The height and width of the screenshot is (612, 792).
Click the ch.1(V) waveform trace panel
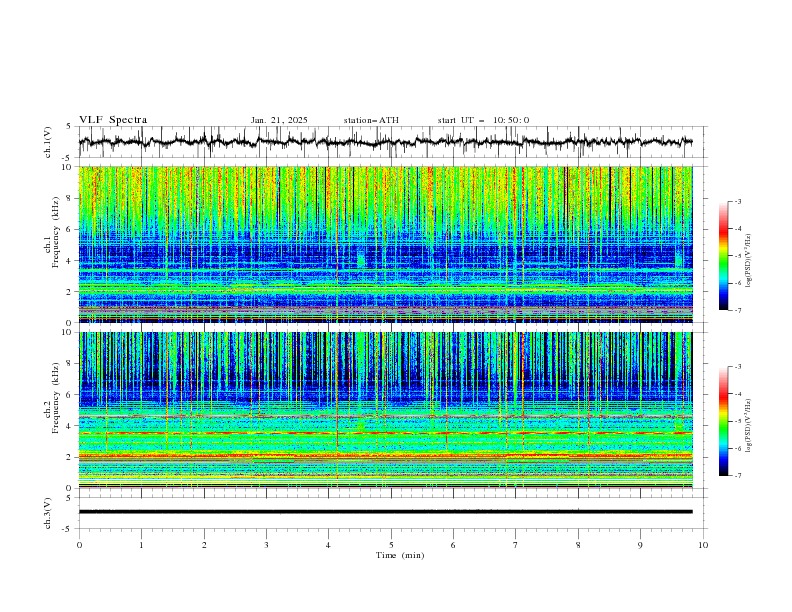pyautogui.click(x=392, y=142)
